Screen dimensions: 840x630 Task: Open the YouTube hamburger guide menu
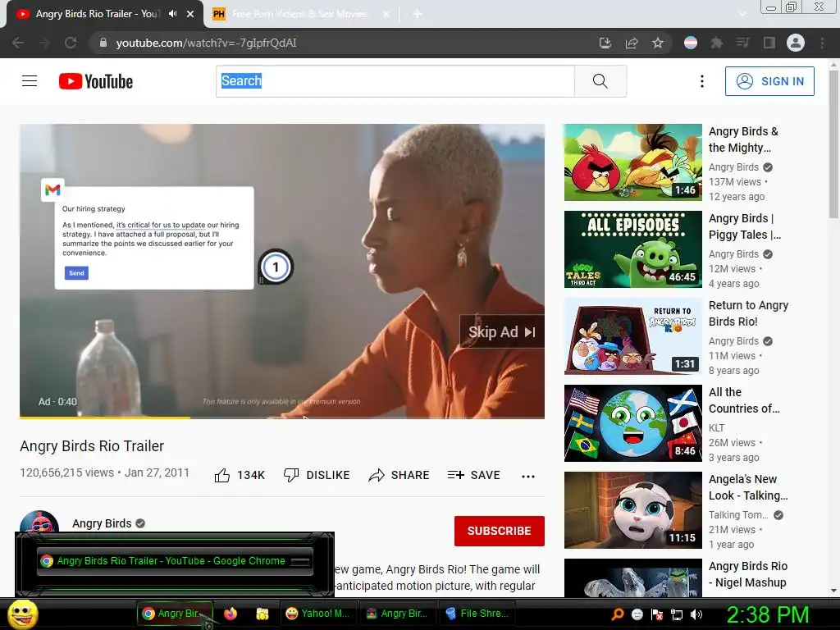(30, 81)
